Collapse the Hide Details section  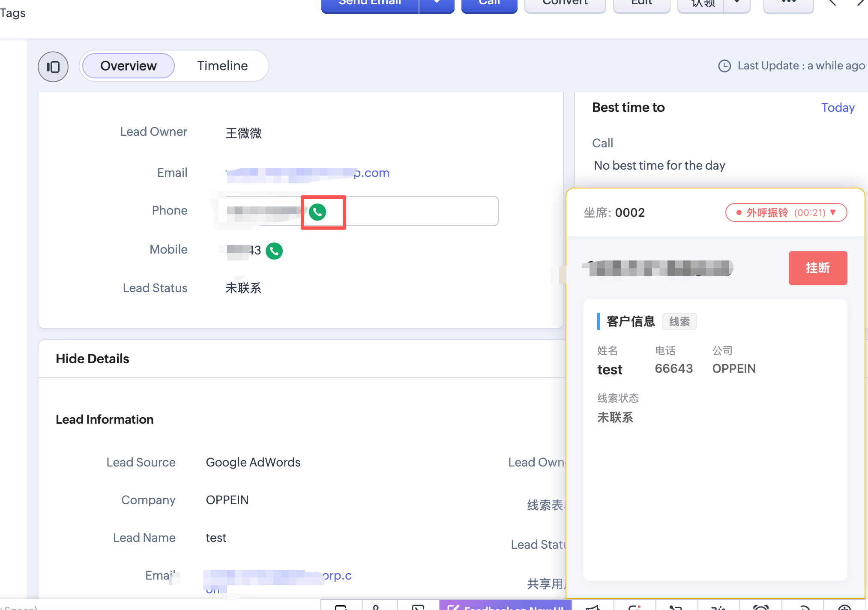pyautogui.click(x=93, y=359)
